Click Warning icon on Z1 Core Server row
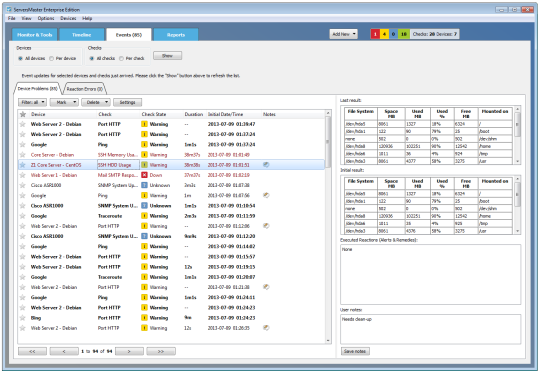The image size is (540, 374). click(x=144, y=165)
